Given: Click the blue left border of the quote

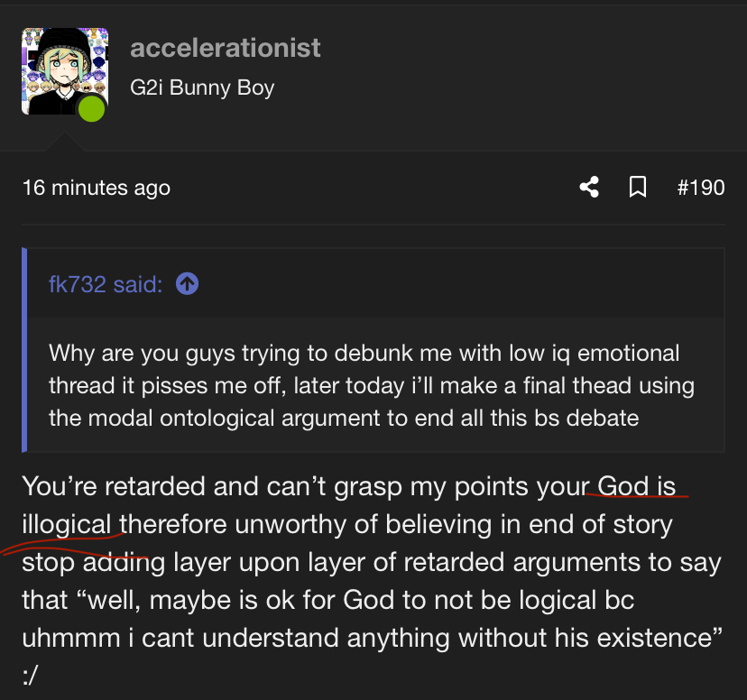Looking at the screenshot, I should [x=24, y=349].
